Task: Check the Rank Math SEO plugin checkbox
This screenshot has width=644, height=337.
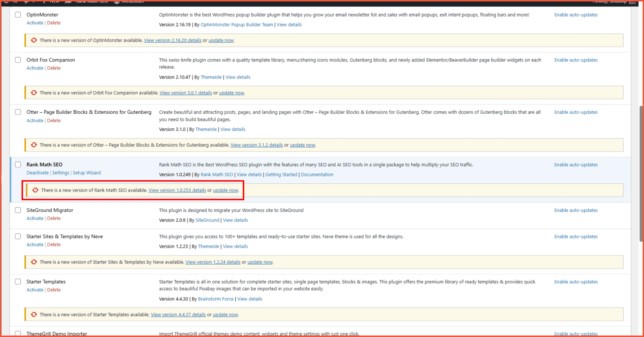Action: (x=18, y=164)
